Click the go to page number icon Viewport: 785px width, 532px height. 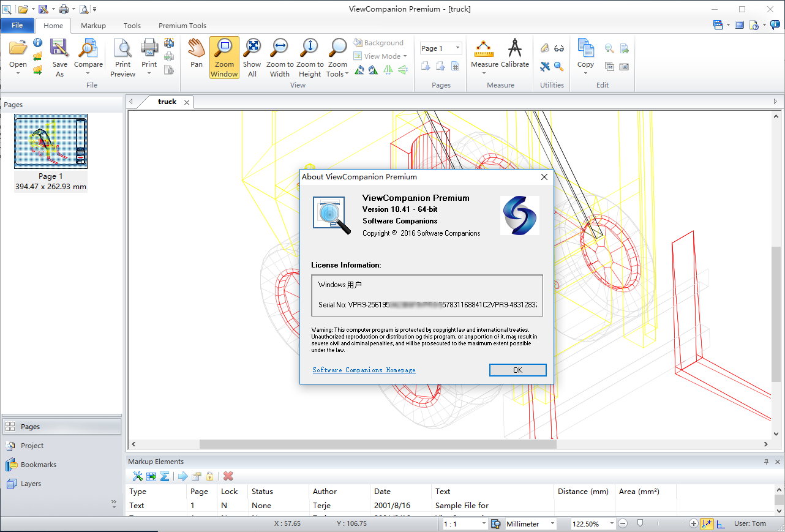point(455,66)
